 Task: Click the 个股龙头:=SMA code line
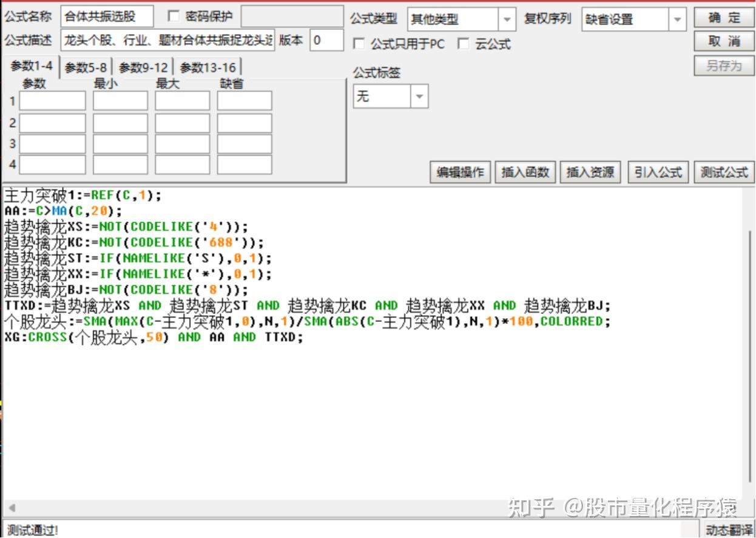click(x=307, y=321)
